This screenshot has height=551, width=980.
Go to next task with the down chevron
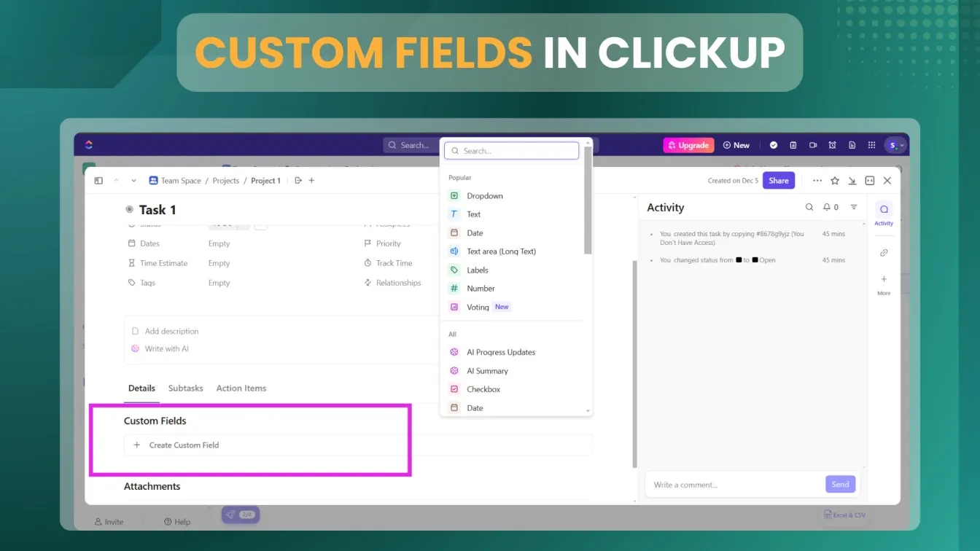point(133,181)
